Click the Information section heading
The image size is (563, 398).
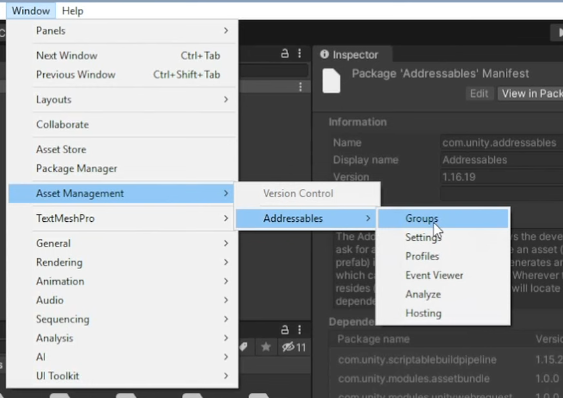click(358, 122)
